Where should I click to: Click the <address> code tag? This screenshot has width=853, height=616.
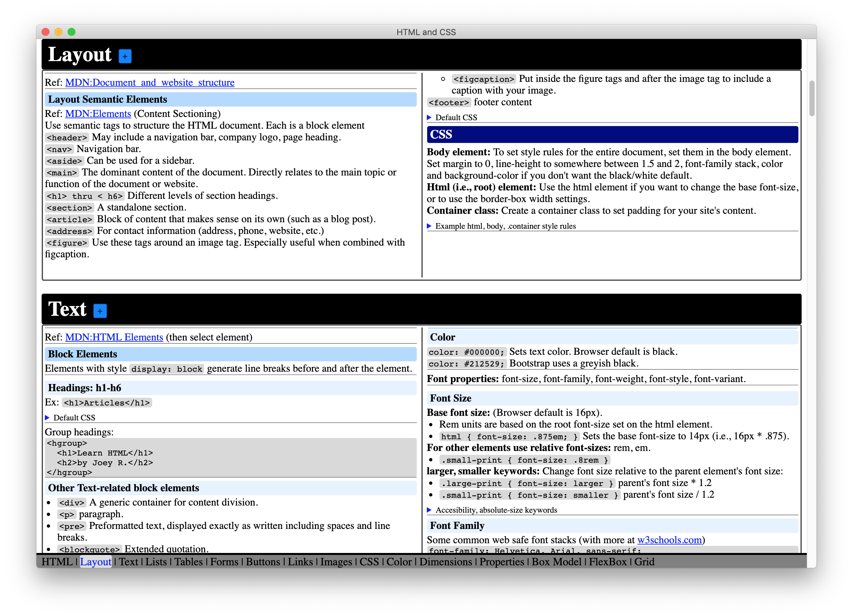pyautogui.click(x=70, y=231)
